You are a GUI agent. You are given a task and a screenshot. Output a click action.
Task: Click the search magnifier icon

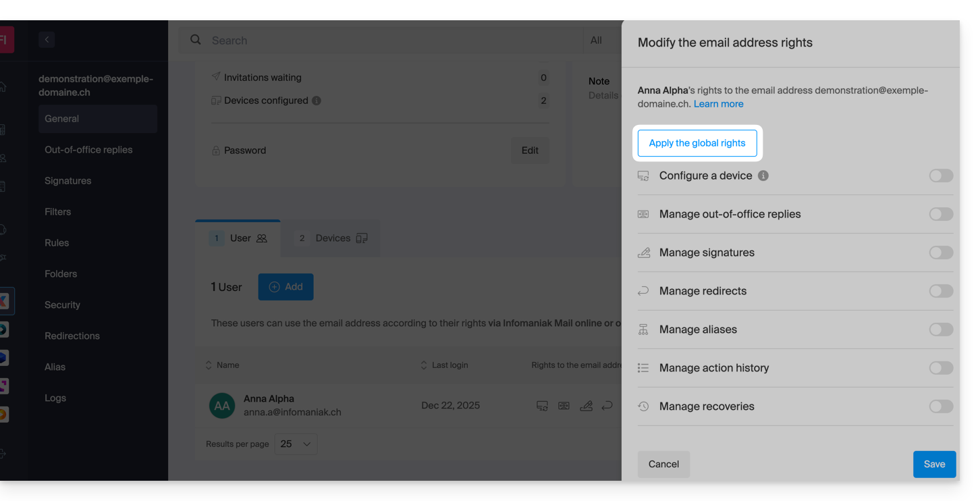[196, 40]
